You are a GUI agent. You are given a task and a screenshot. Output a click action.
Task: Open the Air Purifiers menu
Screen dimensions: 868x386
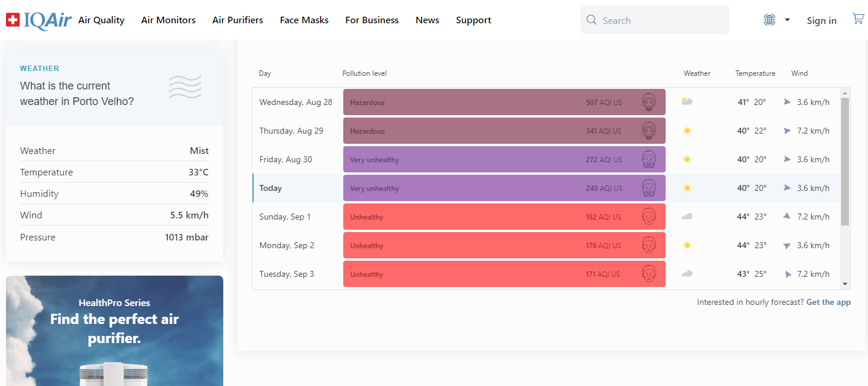(238, 20)
